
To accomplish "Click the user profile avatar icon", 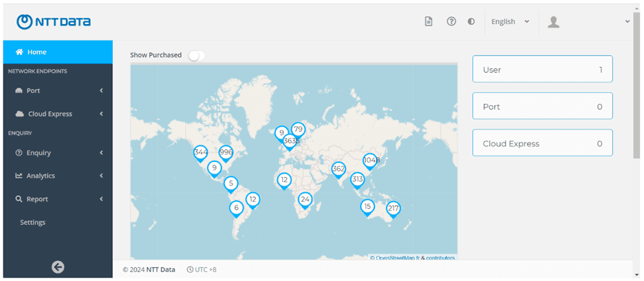I will click(x=553, y=22).
